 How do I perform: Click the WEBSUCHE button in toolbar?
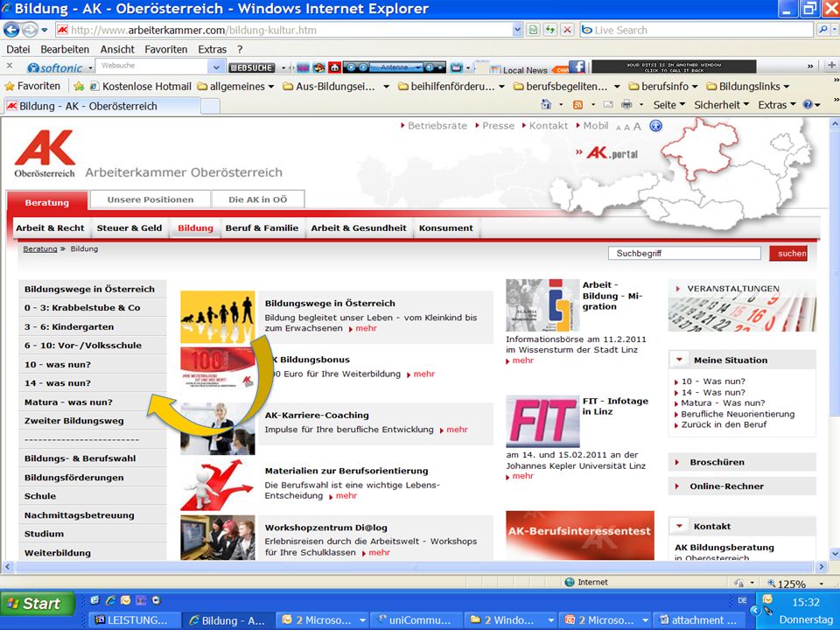pos(251,67)
